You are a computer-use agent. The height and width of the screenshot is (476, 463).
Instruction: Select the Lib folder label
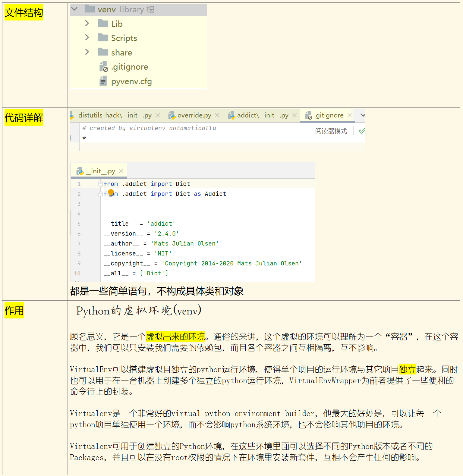tap(117, 24)
